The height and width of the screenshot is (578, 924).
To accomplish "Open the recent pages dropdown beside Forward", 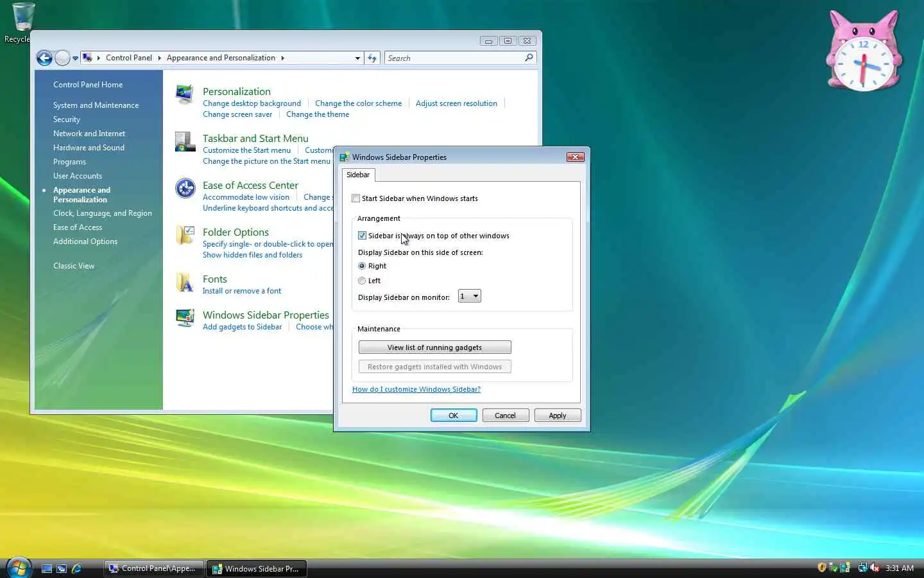I will tap(75, 58).
